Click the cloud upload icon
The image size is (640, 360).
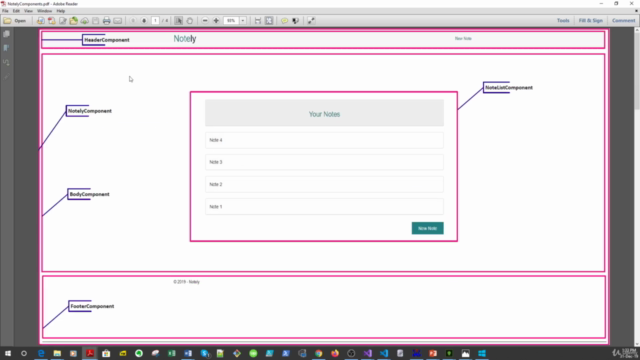coord(84,20)
